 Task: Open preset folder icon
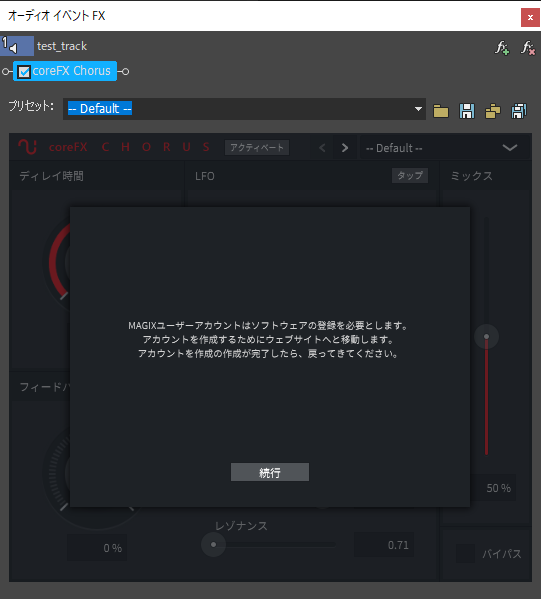441,111
